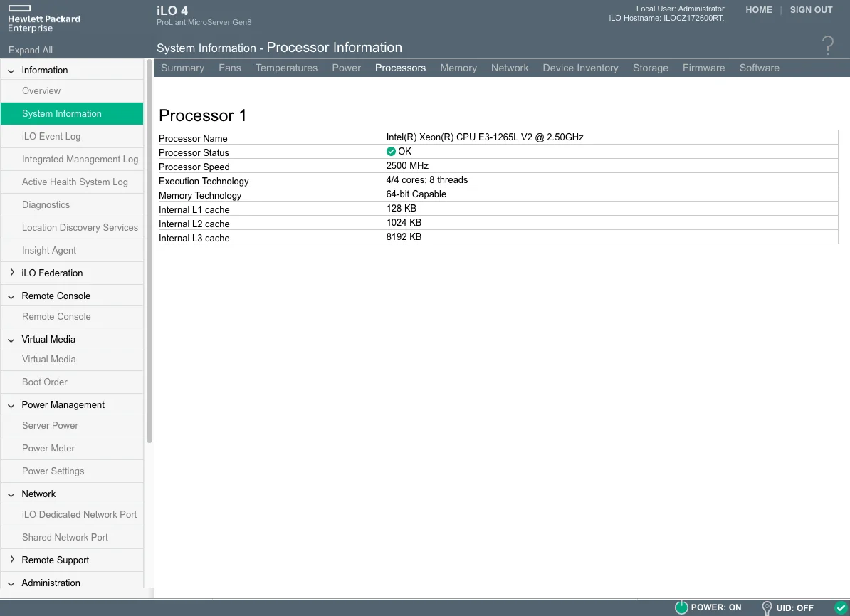Viewport: 850px width, 616px height.
Task: Click the Execution Technology label
Action: coord(204,181)
